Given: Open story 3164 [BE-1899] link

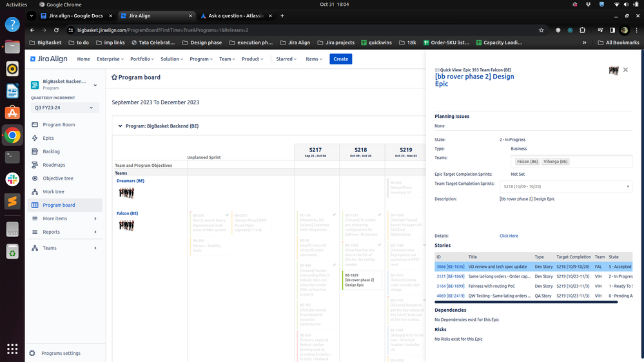Looking at the screenshot, I should click(x=450, y=286).
